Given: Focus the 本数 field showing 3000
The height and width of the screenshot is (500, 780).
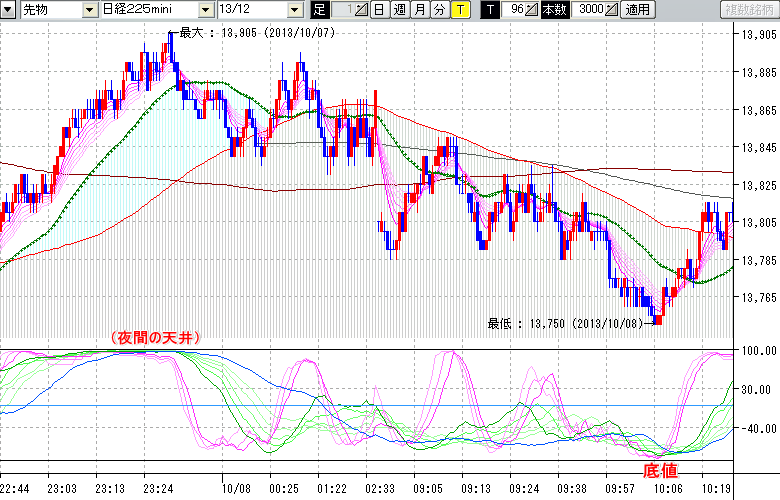Looking at the screenshot, I should point(589,10).
